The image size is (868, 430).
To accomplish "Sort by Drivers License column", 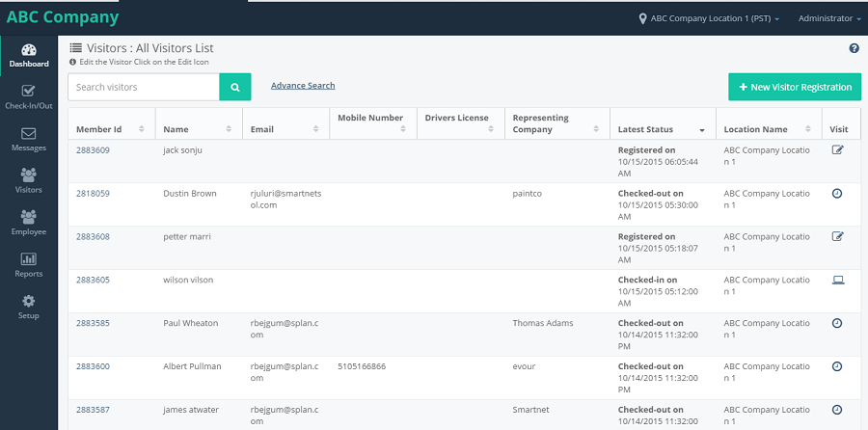I will click(x=461, y=123).
